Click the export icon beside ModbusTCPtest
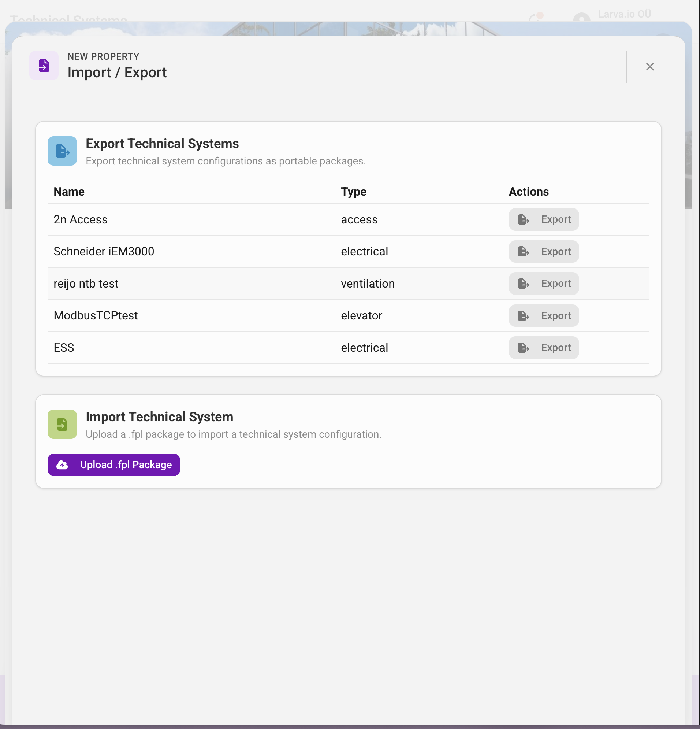Screen dimensions: 700x729 tap(524, 315)
